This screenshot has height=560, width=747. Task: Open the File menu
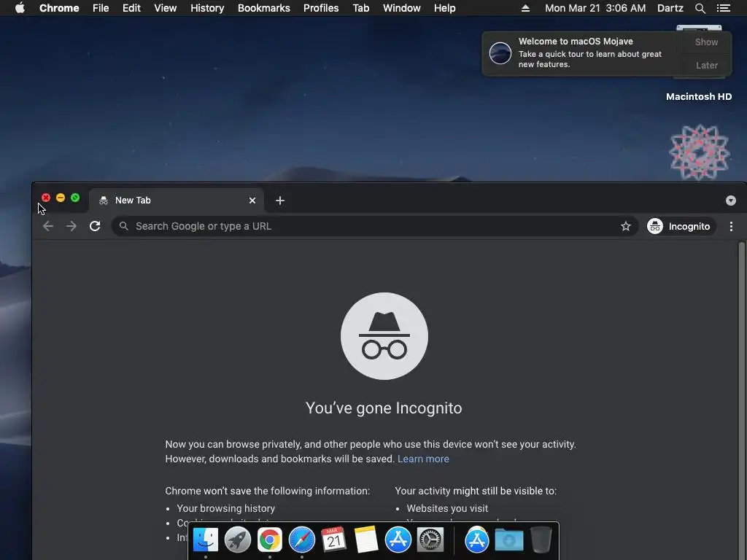coord(101,8)
